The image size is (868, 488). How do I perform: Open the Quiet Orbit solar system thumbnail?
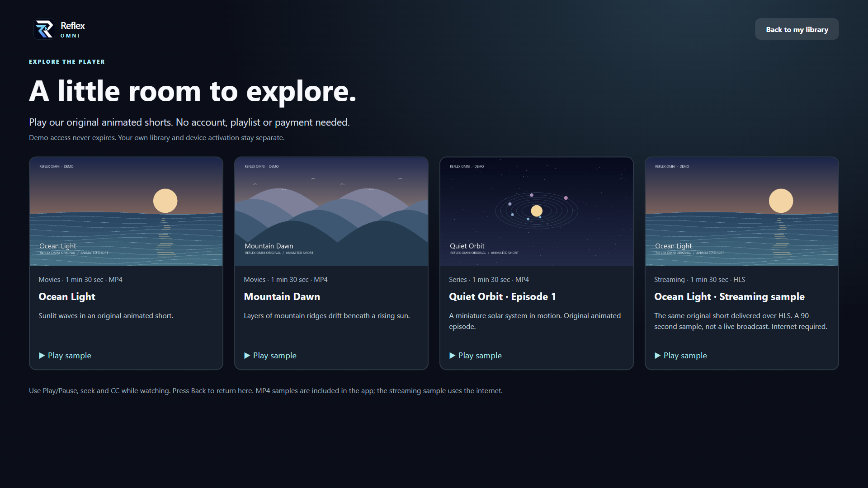(x=537, y=211)
